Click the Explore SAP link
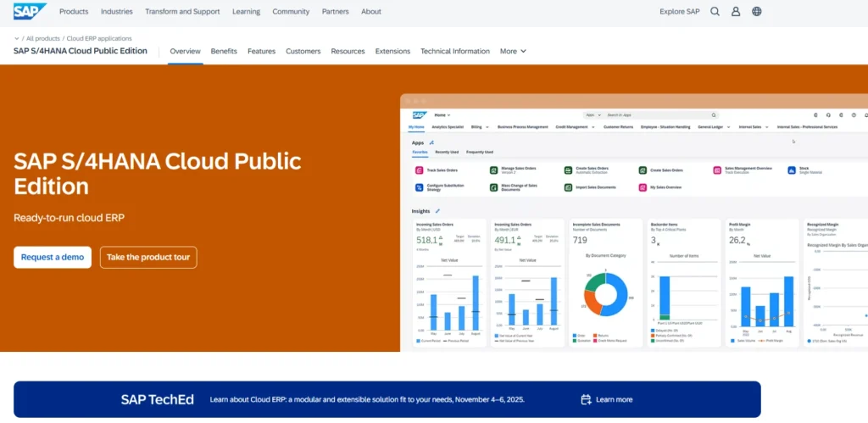This screenshot has height=423, width=868. pos(679,11)
